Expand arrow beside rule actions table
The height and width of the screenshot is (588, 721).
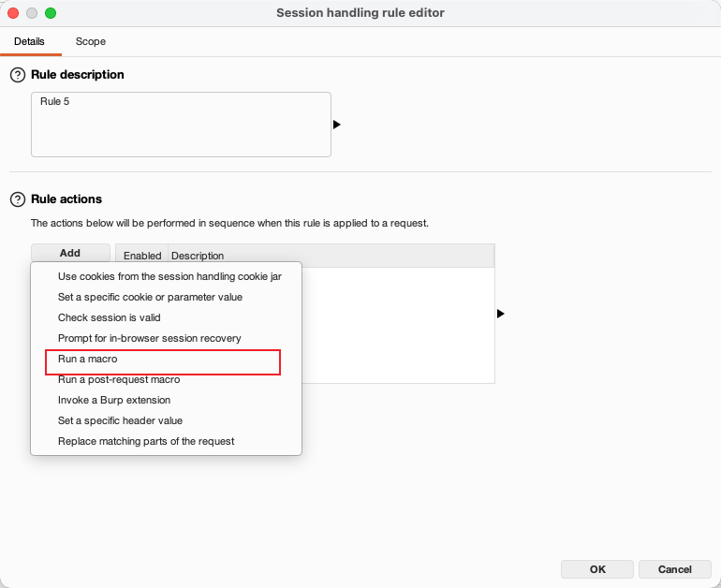501,314
